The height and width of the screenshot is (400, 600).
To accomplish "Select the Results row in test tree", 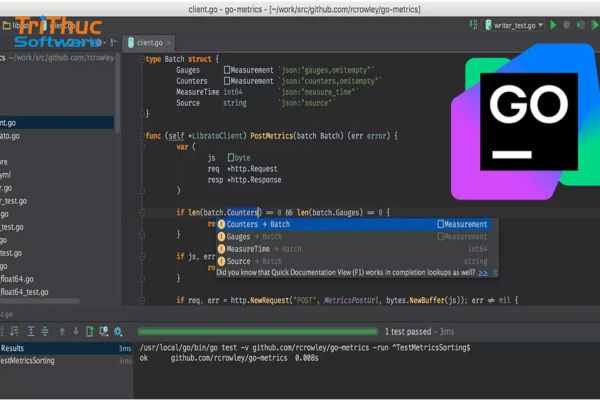I will pos(66,348).
